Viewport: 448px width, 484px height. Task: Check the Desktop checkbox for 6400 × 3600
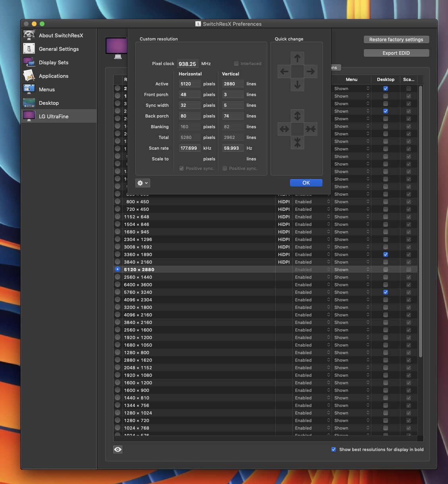[x=386, y=285]
